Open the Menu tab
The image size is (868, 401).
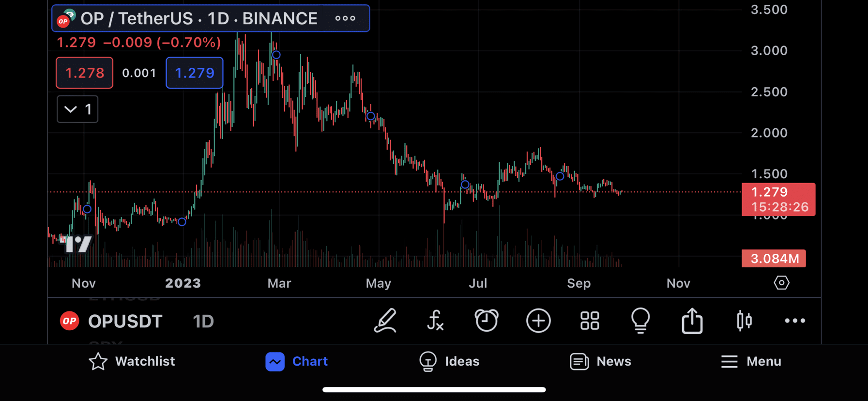point(751,361)
